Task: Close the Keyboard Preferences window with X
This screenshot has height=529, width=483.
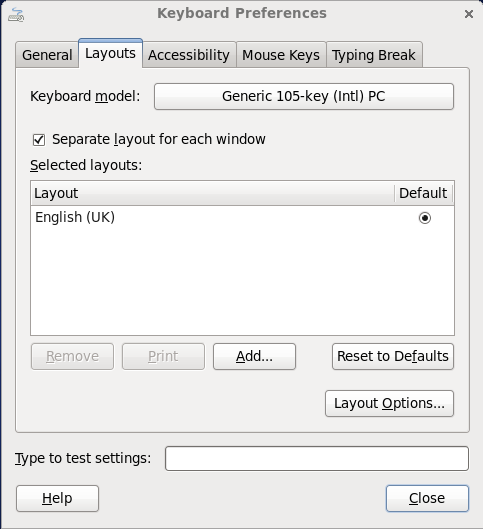Action: (x=468, y=14)
